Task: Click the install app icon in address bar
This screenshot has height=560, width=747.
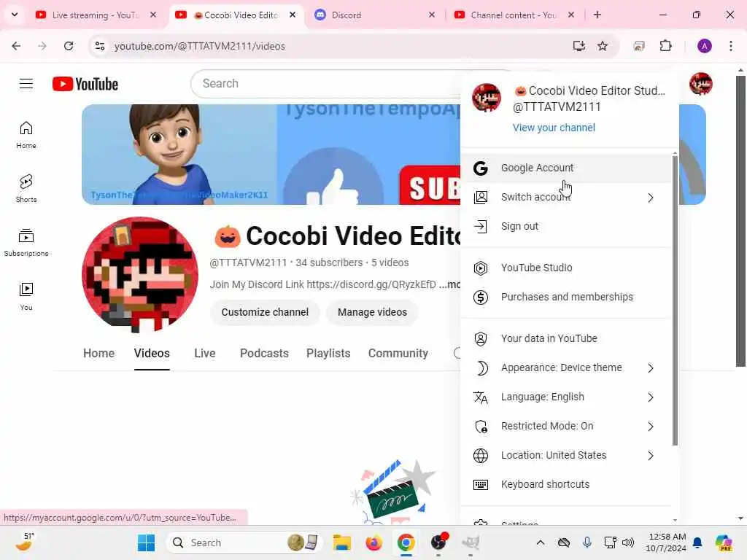Action: [578, 46]
